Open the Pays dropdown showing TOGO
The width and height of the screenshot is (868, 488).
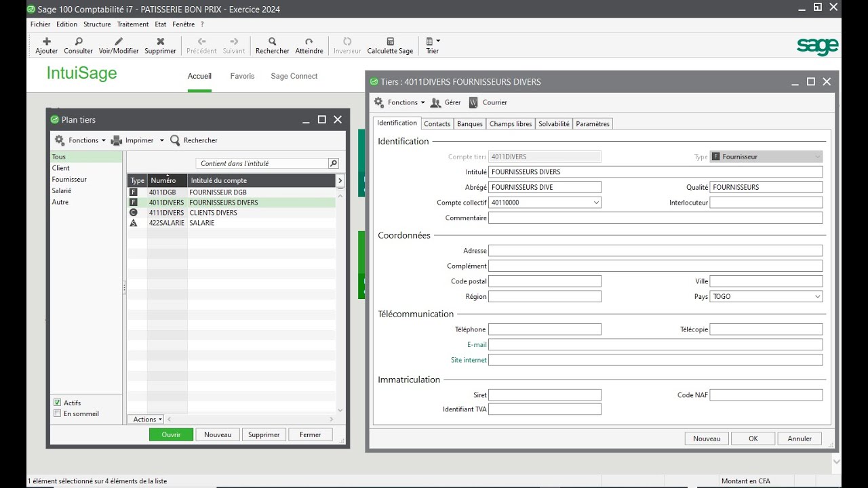pos(817,297)
